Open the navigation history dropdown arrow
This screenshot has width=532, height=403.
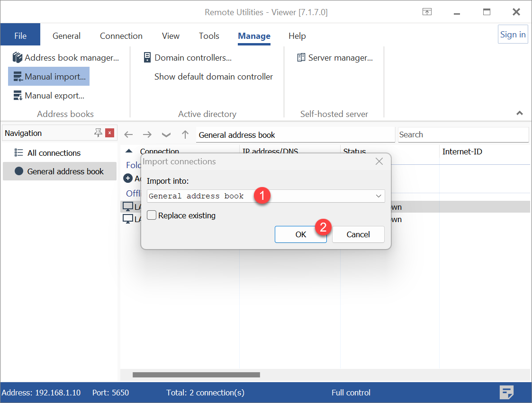click(166, 135)
